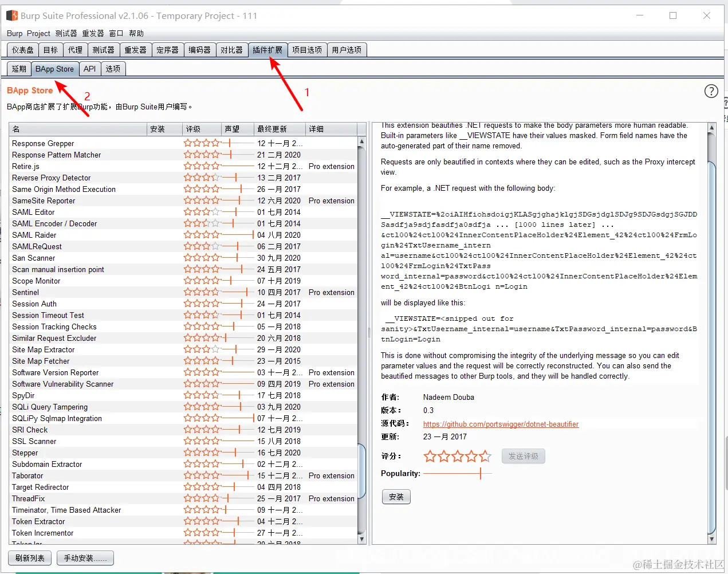
Task: Select the SAMLReQuest extension
Action: (x=183, y=246)
